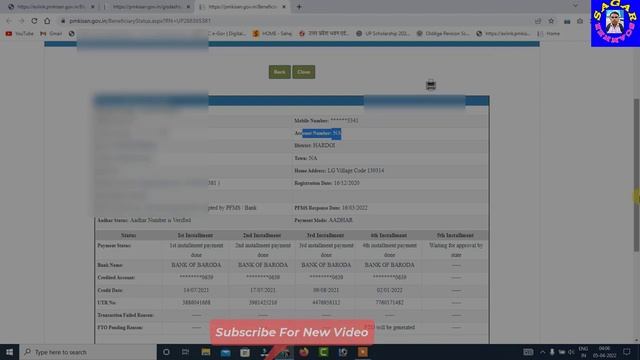Reload the pmkisan page
Image resolution: width=640 pixels, height=360 pixels.
pos(34,21)
